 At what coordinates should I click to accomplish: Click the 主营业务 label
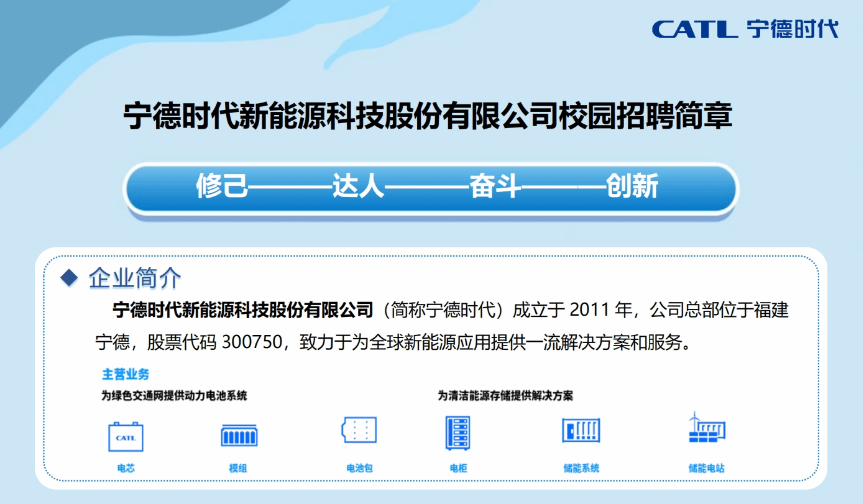click(x=126, y=375)
